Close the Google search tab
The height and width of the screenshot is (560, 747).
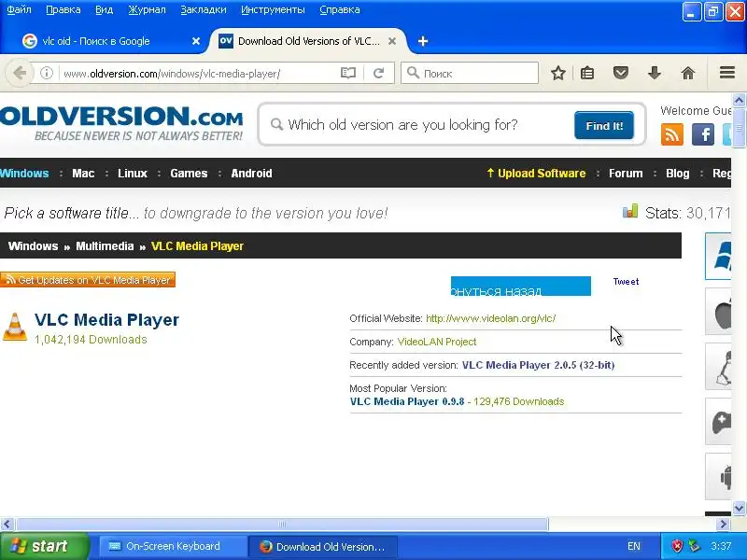195,41
